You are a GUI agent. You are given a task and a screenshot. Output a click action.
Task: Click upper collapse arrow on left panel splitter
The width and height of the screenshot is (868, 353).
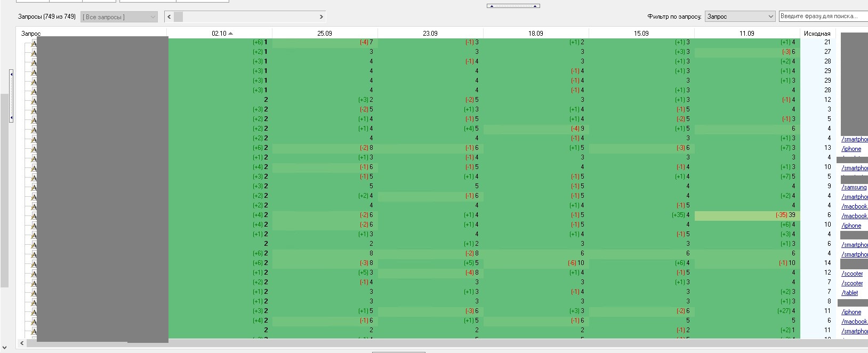(11, 75)
